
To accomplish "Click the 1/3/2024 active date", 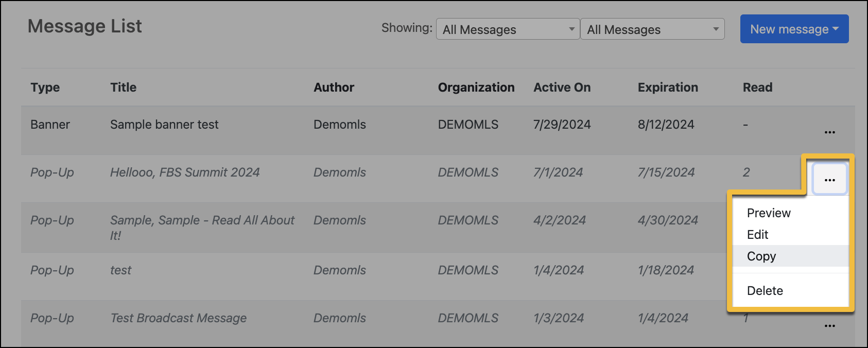I will 559,318.
